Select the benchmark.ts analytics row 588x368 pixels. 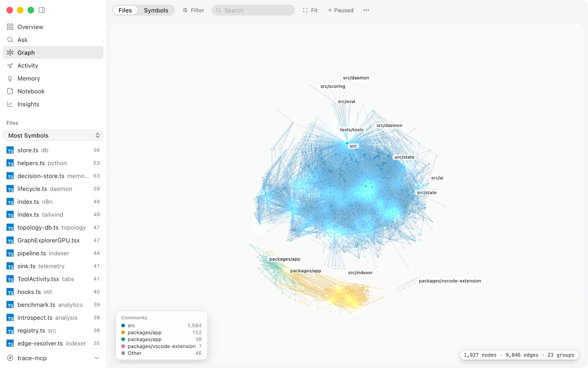(53, 305)
